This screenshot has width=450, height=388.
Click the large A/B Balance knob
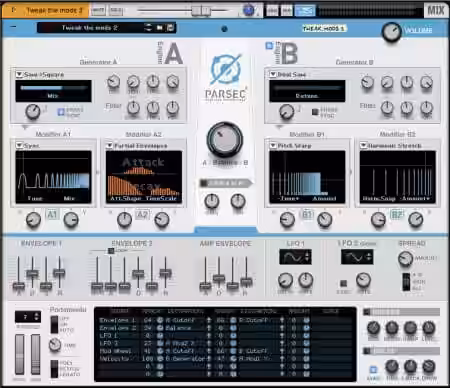point(225,139)
